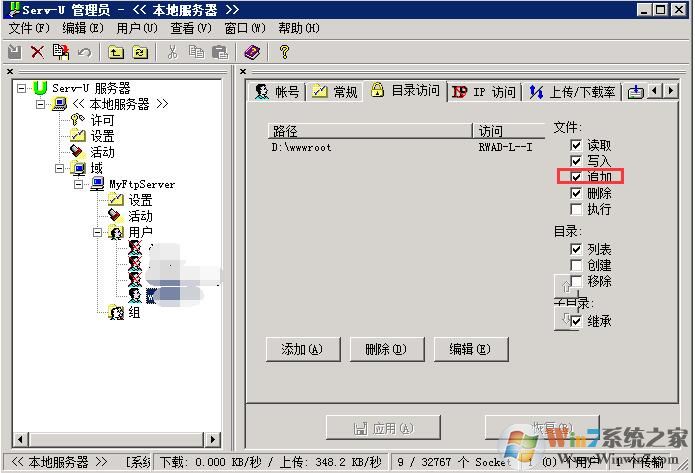Click the undo arrow toolbar icon
695x473 pixels.
(84, 52)
